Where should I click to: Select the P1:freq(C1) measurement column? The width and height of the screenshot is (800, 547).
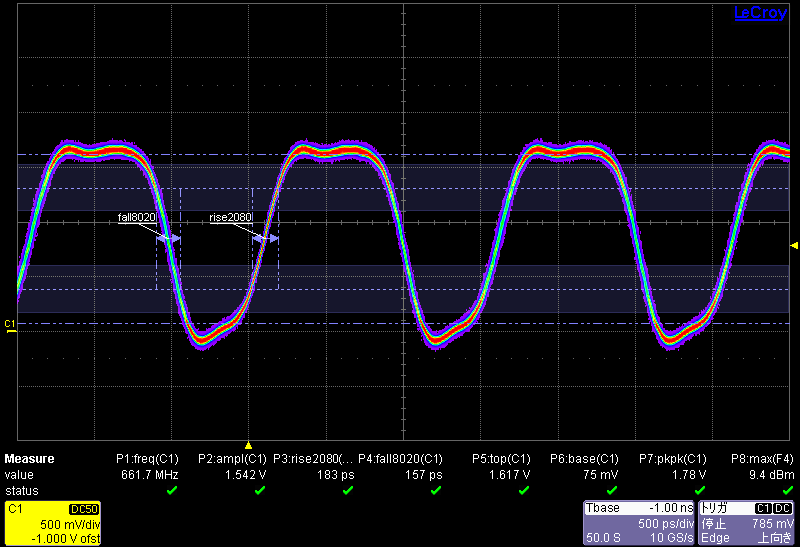point(147,459)
